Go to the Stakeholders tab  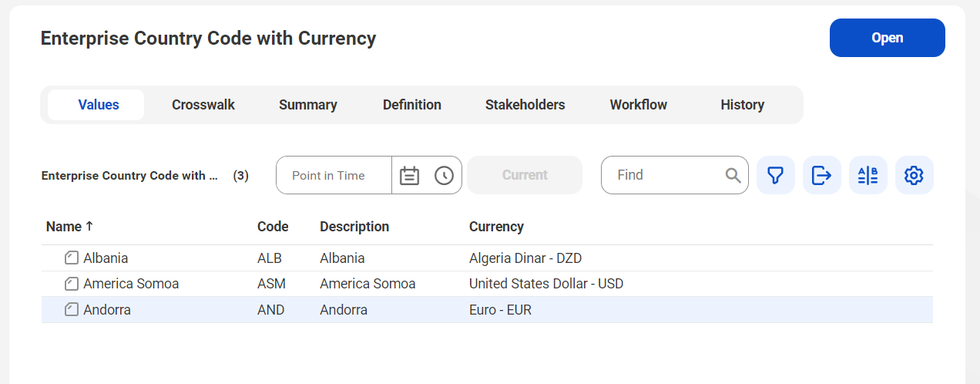pos(525,105)
